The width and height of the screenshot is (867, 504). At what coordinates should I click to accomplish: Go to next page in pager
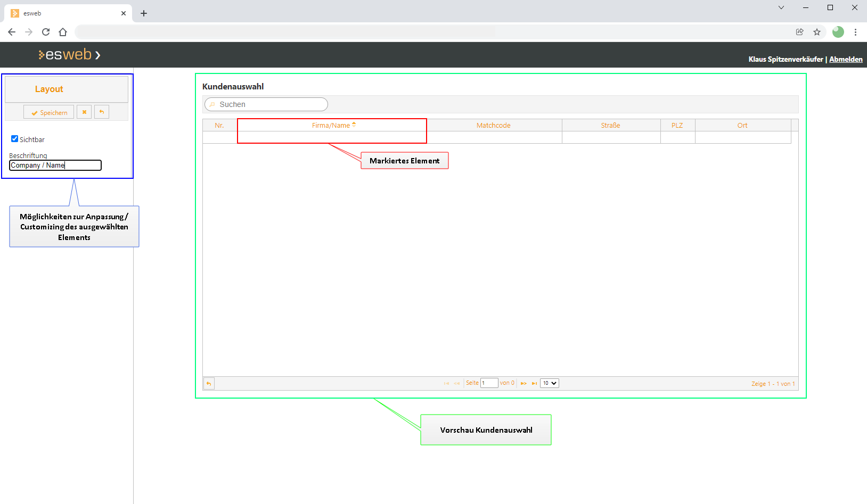pos(524,384)
